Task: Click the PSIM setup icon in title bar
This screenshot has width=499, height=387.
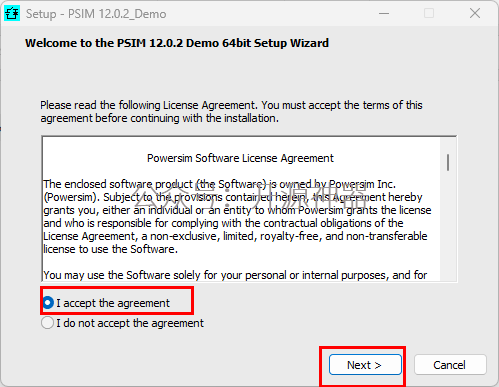Action: point(12,13)
